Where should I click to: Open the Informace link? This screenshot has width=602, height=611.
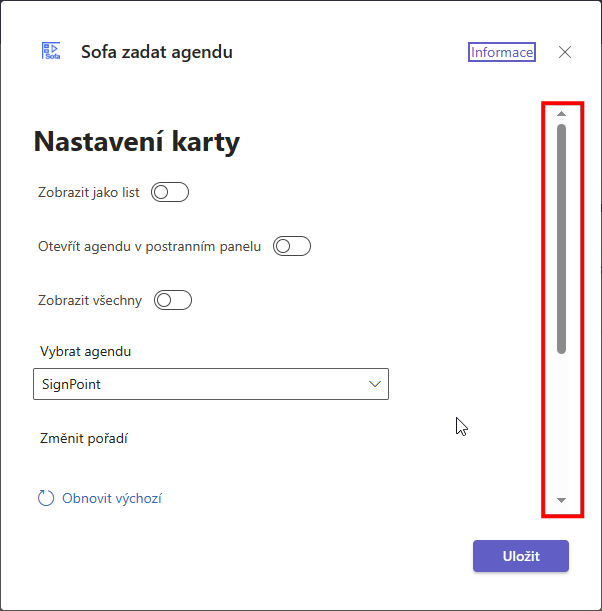tap(502, 52)
